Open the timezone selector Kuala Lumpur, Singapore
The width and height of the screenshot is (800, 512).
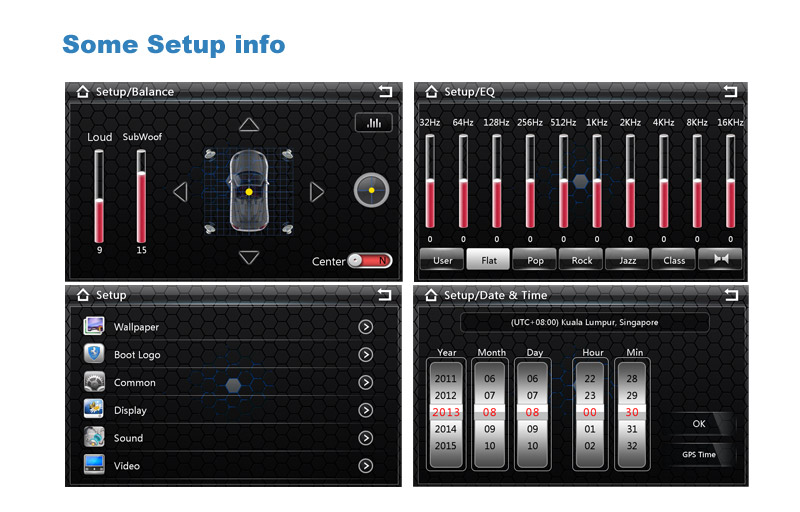coord(584,323)
